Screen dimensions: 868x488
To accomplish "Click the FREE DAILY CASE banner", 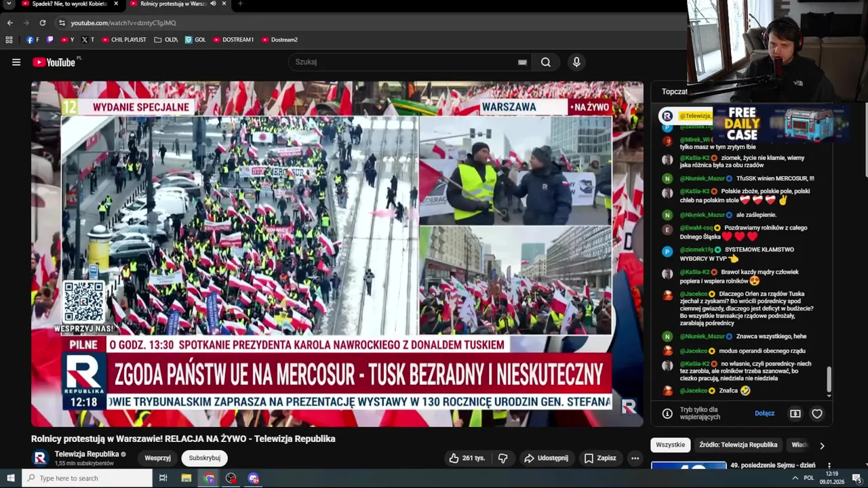I will click(x=780, y=123).
